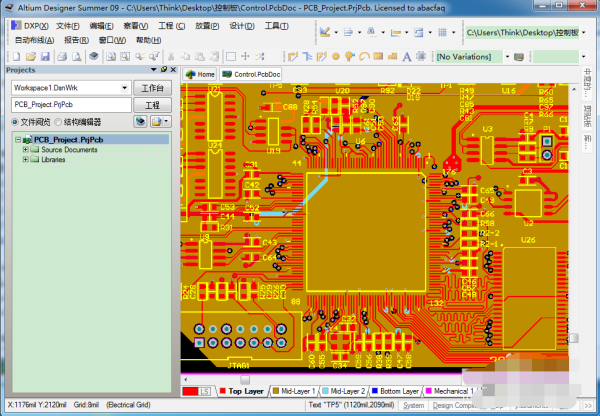Click the magenta Mechanical 1 color swatch

[x=429, y=391]
